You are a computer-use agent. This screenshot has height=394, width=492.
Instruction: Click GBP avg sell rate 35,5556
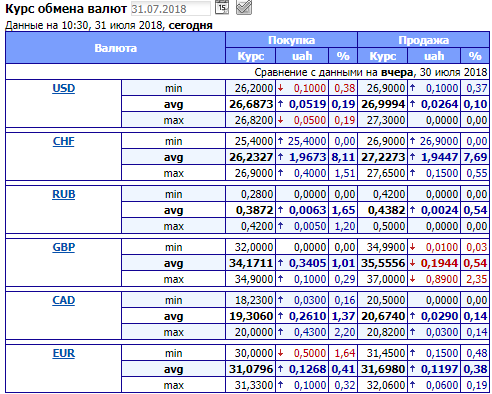383,263
